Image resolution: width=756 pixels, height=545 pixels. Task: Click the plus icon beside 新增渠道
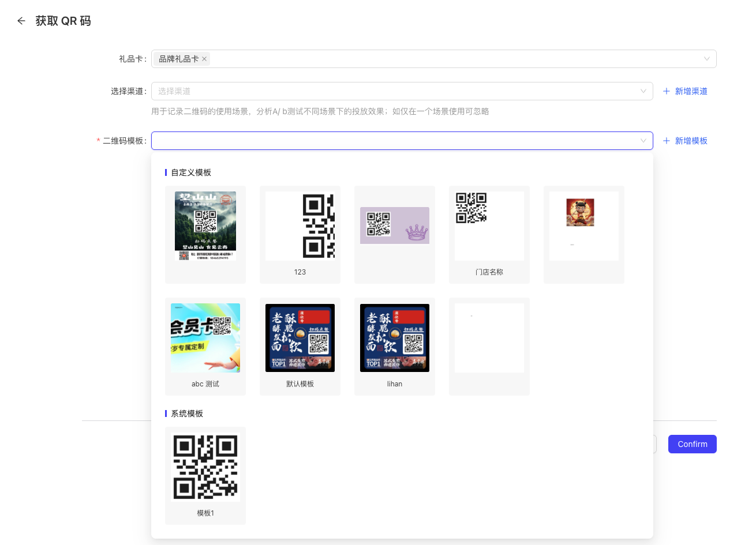click(x=667, y=91)
